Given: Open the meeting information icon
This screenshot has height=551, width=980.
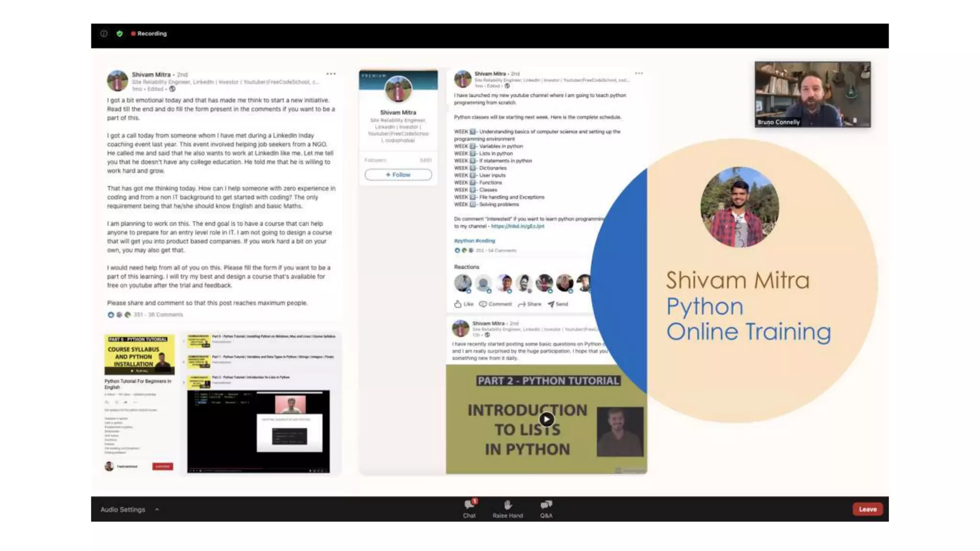Looking at the screenshot, I should [x=104, y=33].
